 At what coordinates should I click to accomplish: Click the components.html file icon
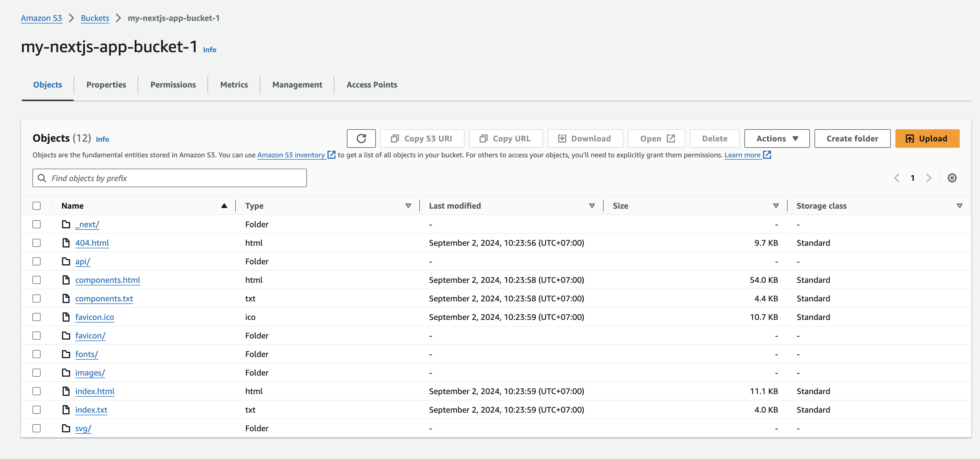[x=66, y=280]
